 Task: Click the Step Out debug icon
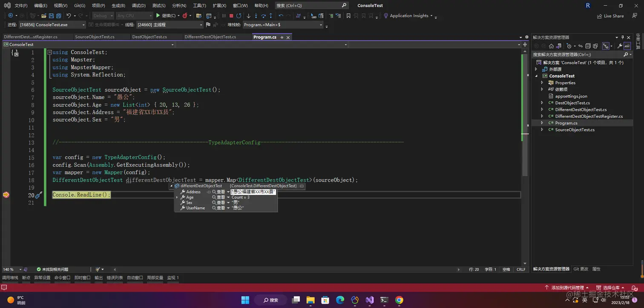[x=271, y=16]
